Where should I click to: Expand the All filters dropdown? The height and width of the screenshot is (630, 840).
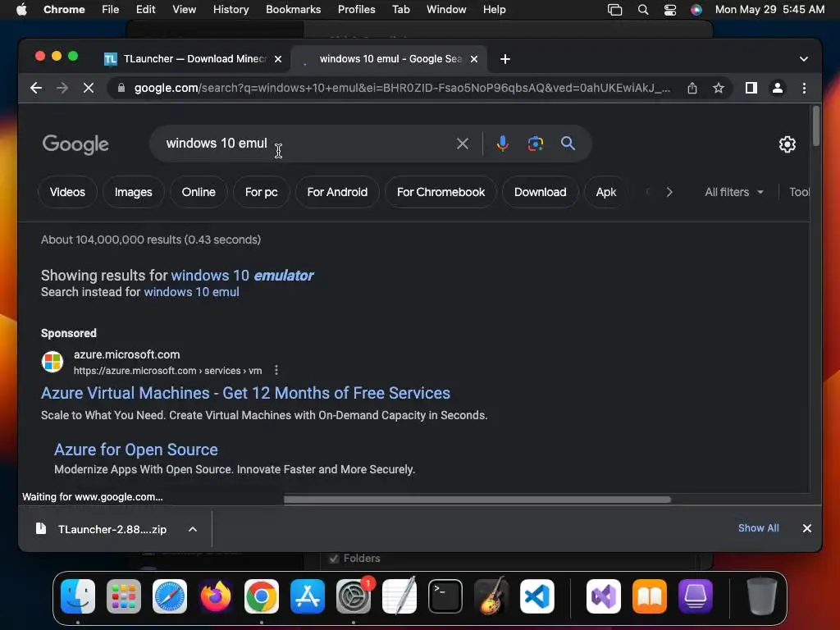pyautogui.click(x=734, y=192)
